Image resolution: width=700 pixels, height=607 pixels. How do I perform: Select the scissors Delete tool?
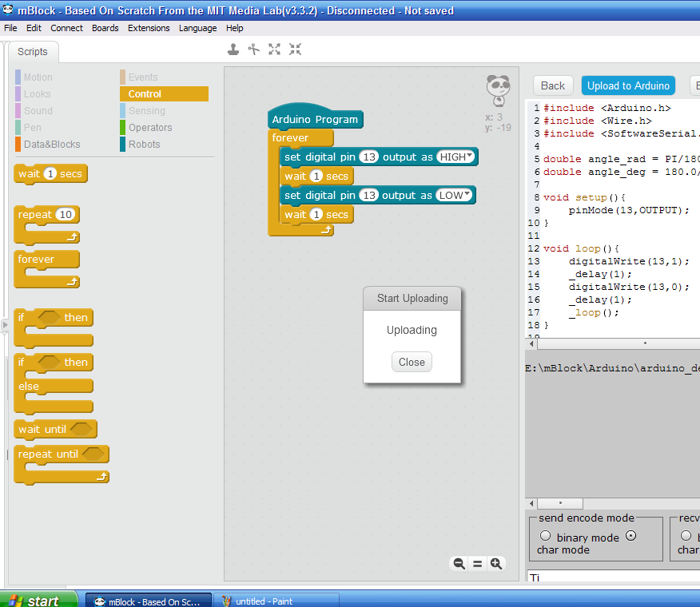pyautogui.click(x=254, y=50)
